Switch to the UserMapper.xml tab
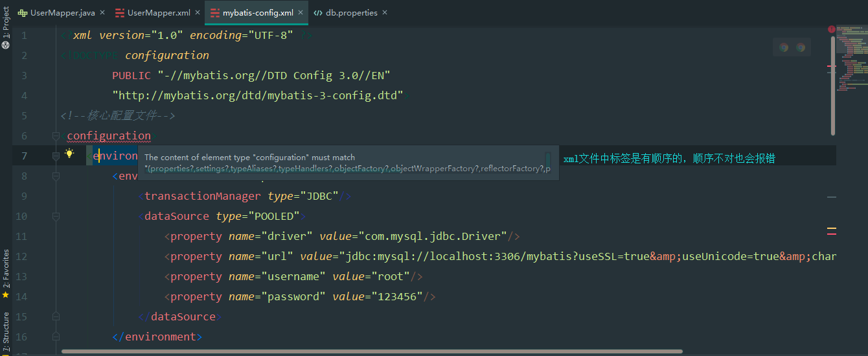 [152, 12]
